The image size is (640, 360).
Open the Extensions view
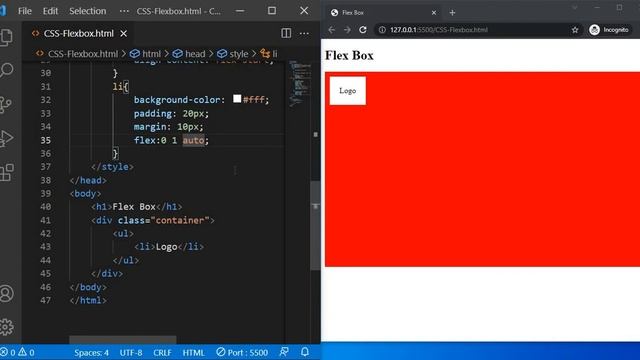coord(6,172)
